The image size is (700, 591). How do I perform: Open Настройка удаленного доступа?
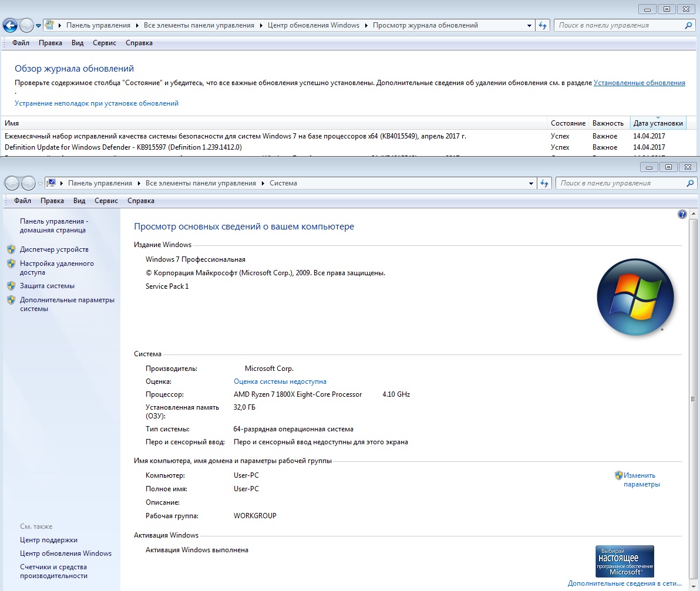[57, 268]
